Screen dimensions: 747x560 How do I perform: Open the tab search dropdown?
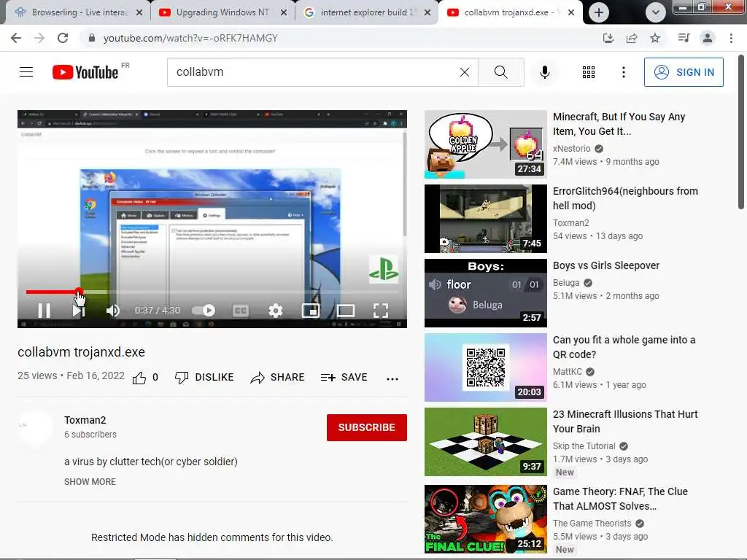coord(656,12)
